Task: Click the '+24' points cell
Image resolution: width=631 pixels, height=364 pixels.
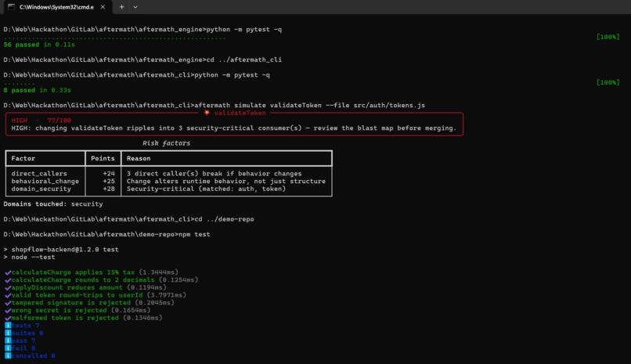Action: coord(109,174)
